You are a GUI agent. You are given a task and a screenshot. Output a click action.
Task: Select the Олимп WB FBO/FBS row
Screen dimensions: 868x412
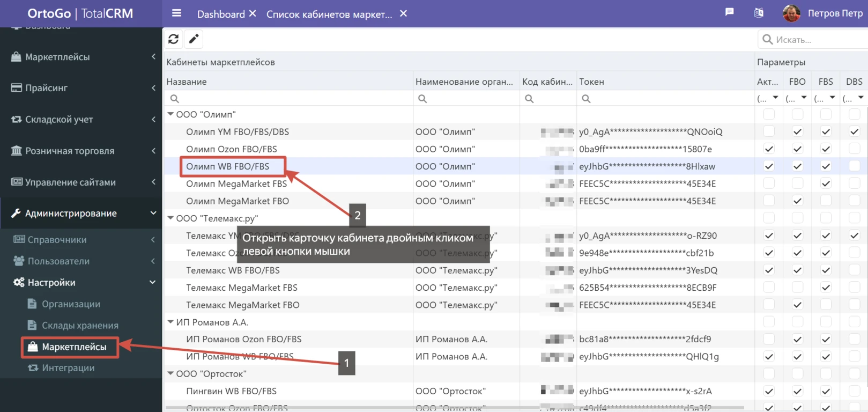tap(228, 167)
